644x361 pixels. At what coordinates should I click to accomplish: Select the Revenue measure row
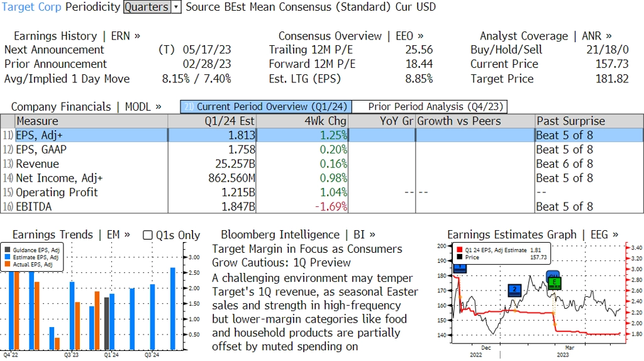[x=322, y=164]
